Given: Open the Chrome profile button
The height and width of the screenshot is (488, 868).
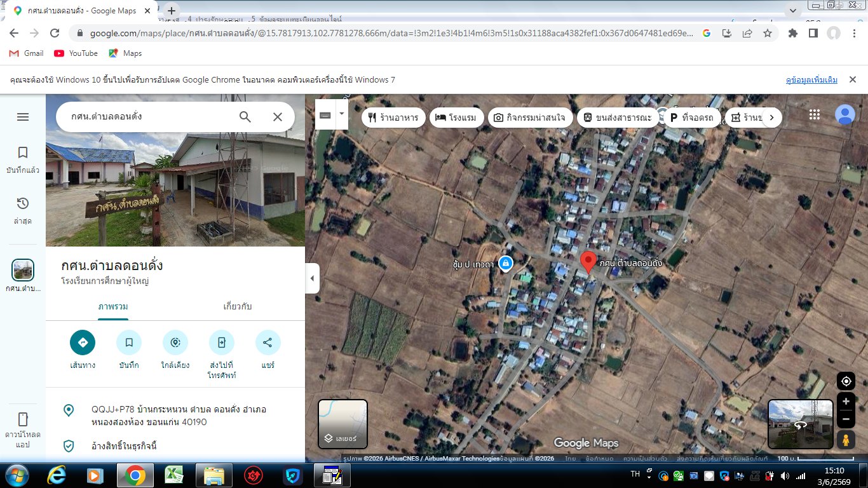Looking at the screenshot, I should tap(833, 33).
